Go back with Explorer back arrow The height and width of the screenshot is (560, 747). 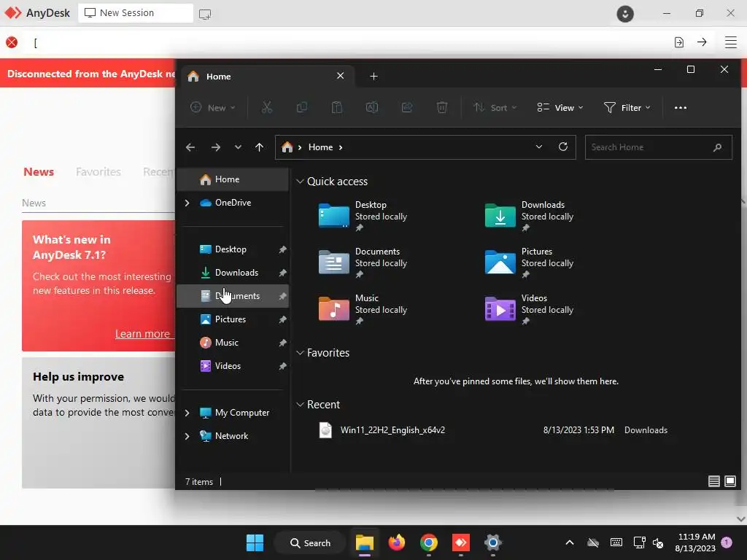[190, 147]
